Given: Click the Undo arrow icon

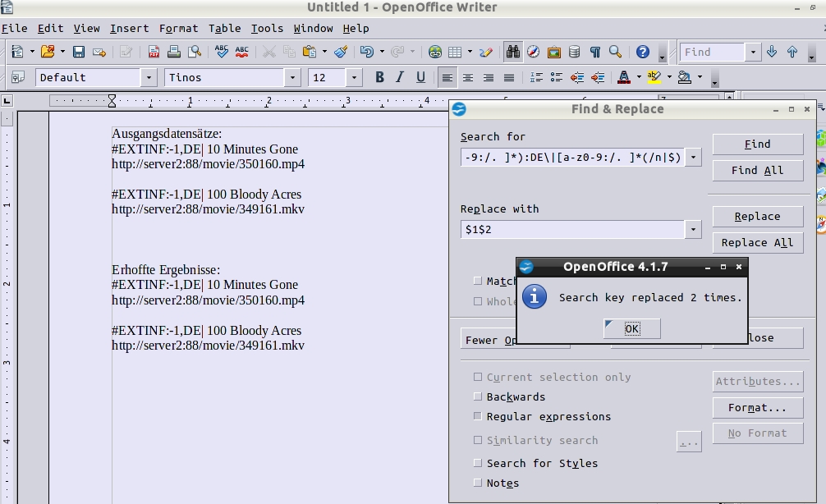Looking at the screenshot, I should point(367,52).
